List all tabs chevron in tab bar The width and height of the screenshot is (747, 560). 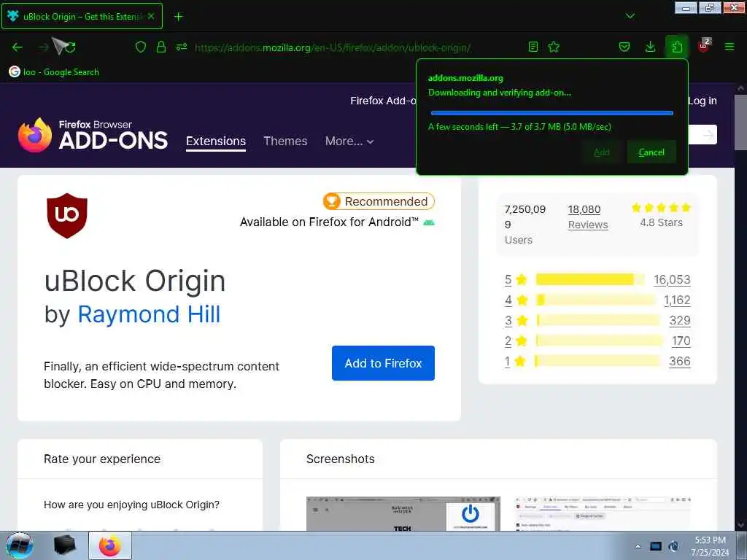point(630,16)
